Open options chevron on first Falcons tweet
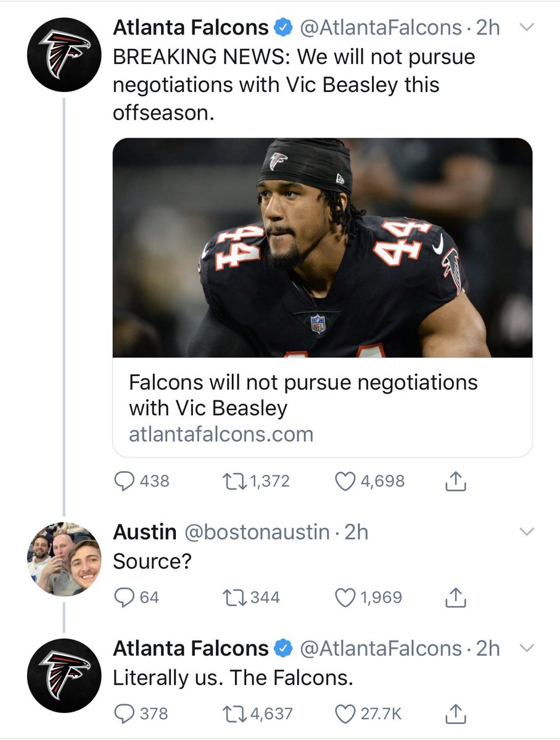The height and width of the screenshot is (740, 560). pos(527,27)
